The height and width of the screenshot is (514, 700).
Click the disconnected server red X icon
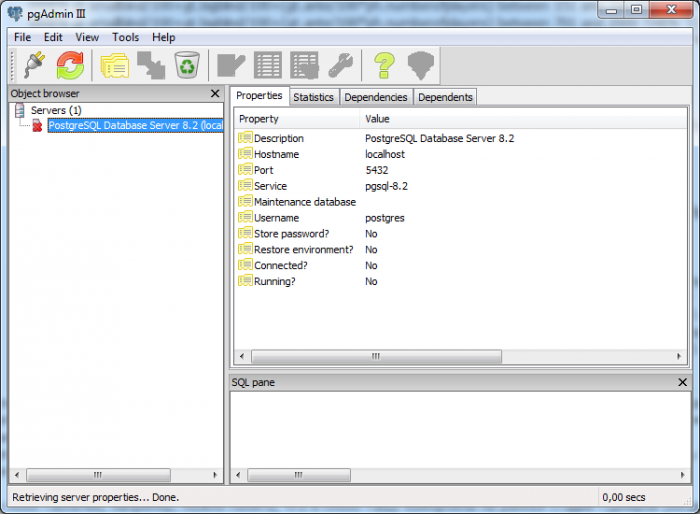click(x=37, y=126)
